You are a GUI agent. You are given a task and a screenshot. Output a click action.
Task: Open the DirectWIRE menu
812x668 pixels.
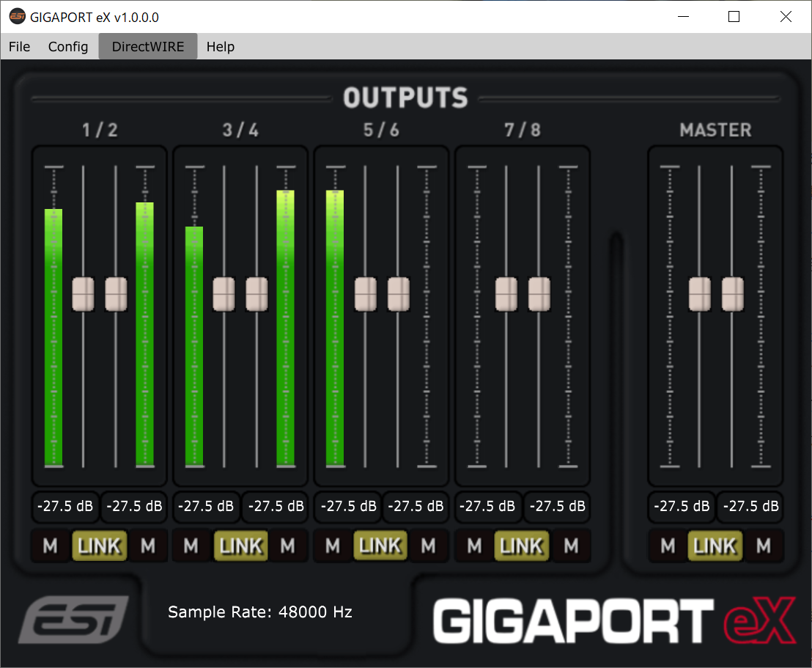click(148, 47)
